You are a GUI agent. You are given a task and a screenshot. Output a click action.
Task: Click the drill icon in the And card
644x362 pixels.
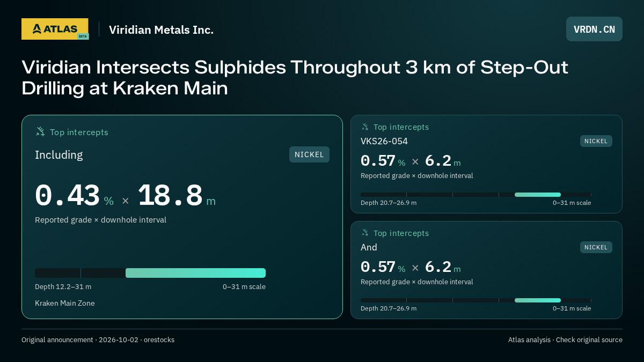click(365, 233)
